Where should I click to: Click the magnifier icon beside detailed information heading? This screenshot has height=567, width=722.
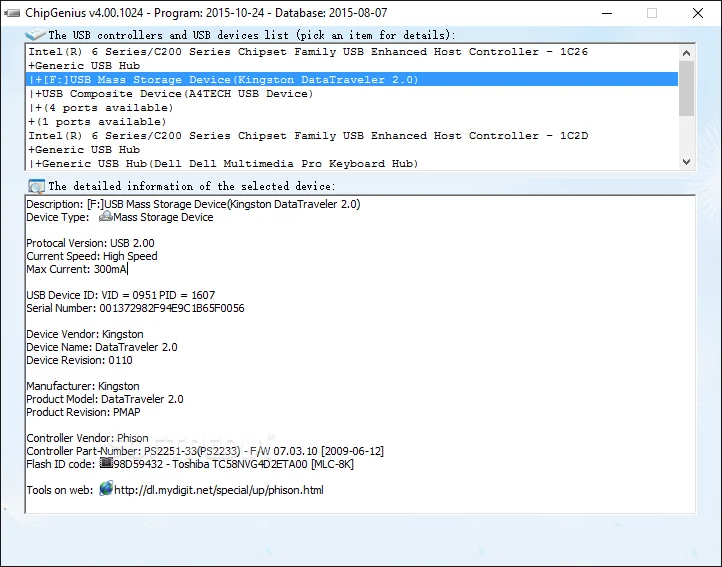[36, 186]
